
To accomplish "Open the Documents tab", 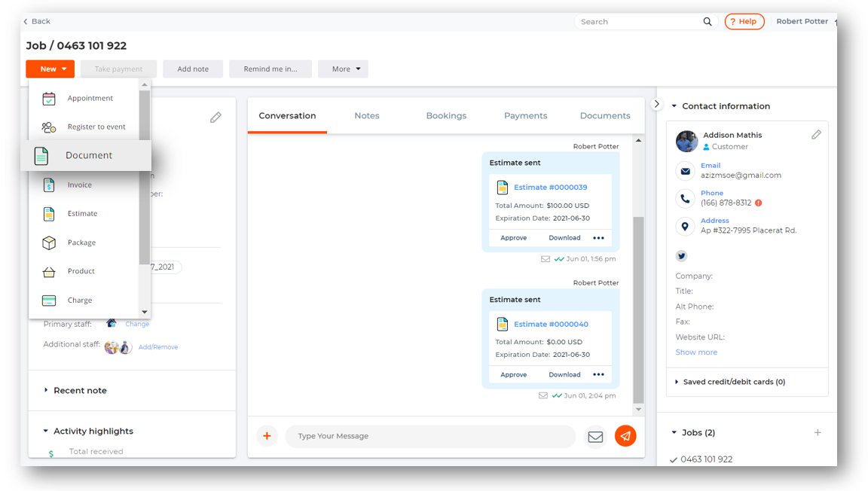I will click(x=605, y=116).
